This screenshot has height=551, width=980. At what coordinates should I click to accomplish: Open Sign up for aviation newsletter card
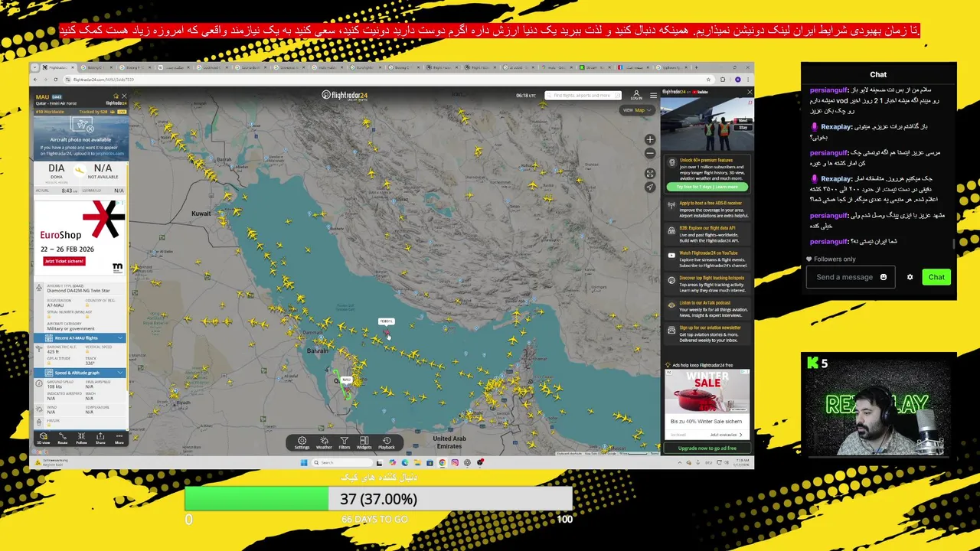tap(707, 332)
